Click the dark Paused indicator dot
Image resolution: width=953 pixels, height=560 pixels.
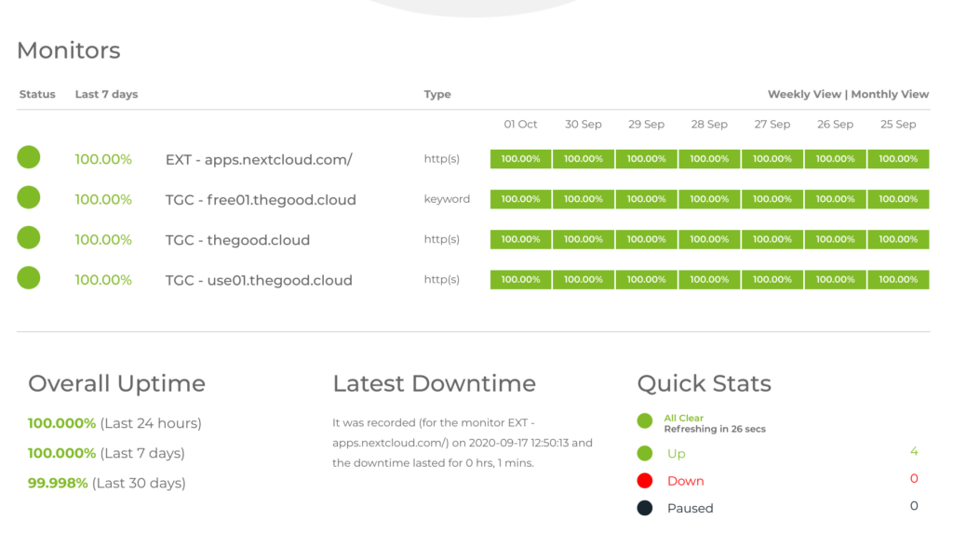645,508
